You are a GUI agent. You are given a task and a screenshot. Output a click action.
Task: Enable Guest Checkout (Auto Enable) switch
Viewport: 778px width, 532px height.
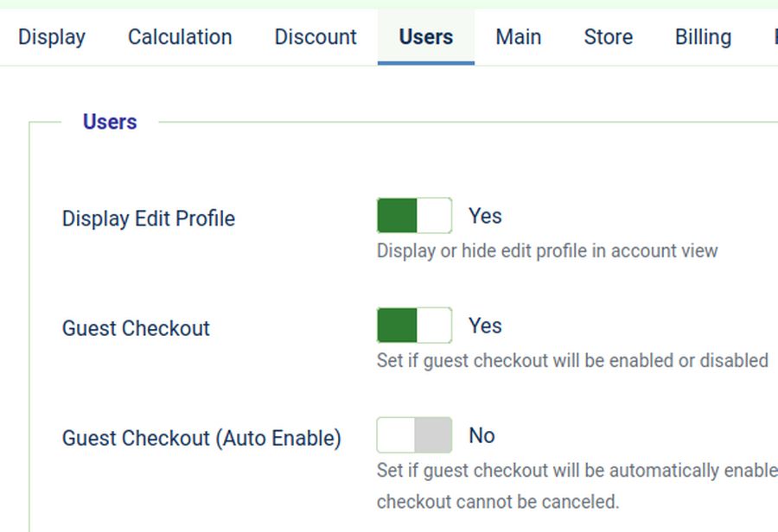click(x=414, y=435)
